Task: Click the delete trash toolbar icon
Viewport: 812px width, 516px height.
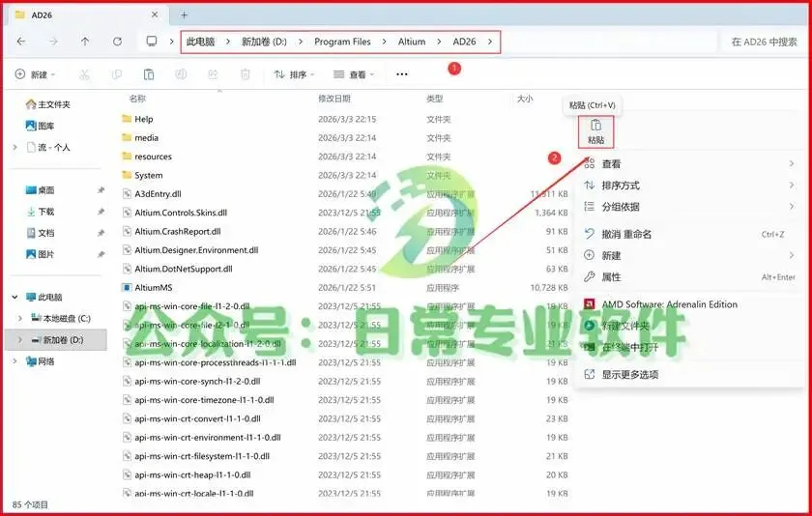Action: point(246,74)
